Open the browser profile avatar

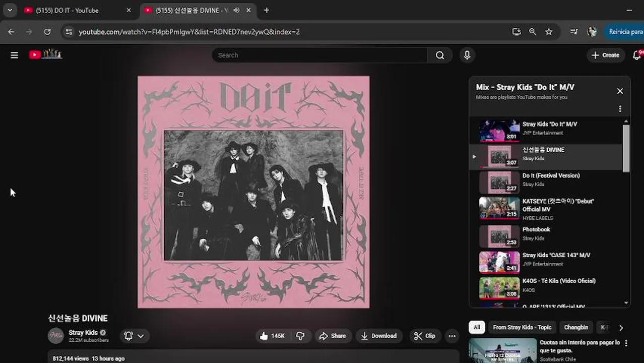pos(592,32)
